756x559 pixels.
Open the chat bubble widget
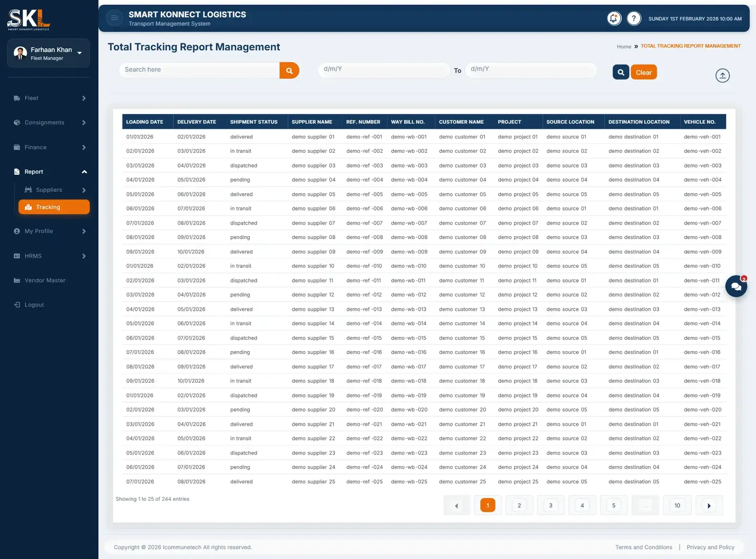[736, 287]
